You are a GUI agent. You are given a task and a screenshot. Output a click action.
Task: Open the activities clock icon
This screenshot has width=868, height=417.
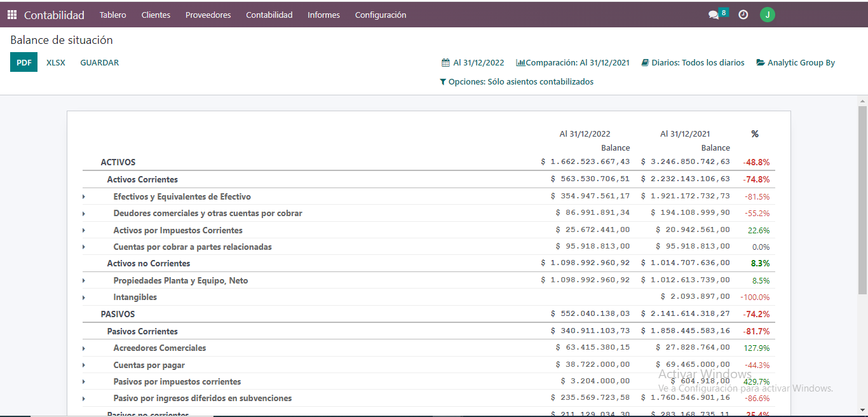pyautogui.click(x=743, y=15)
